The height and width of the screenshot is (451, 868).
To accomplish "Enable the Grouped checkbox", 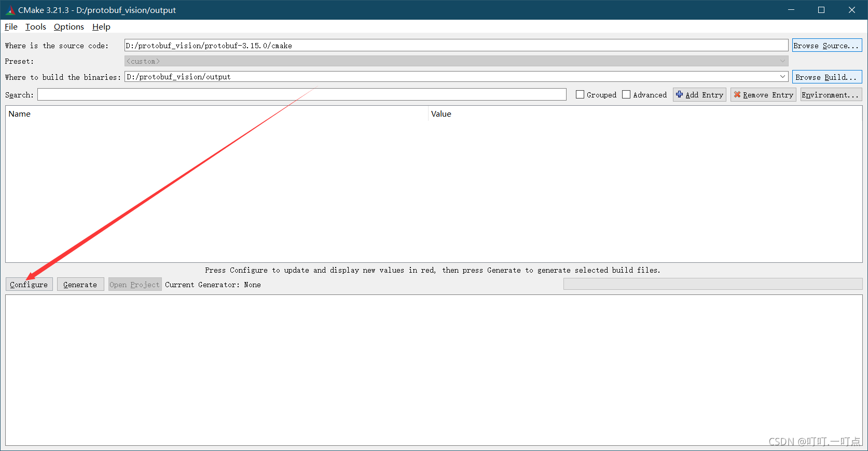I will click(x=580, y=94).
